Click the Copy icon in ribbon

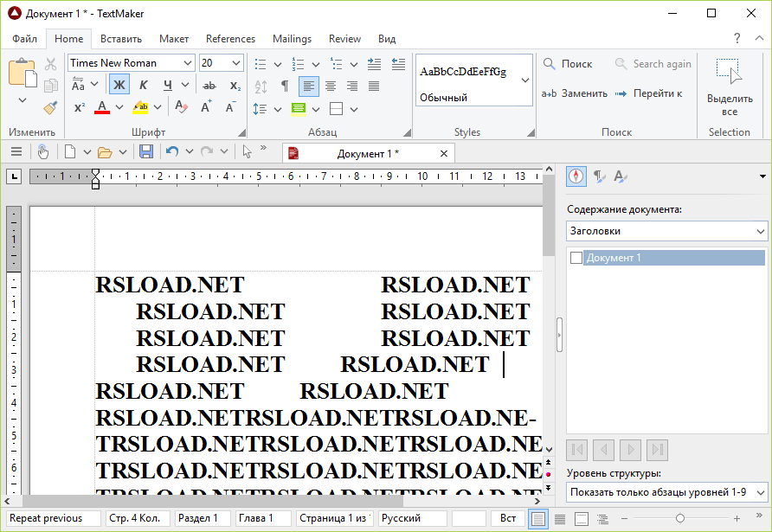[x=50, y=86]
